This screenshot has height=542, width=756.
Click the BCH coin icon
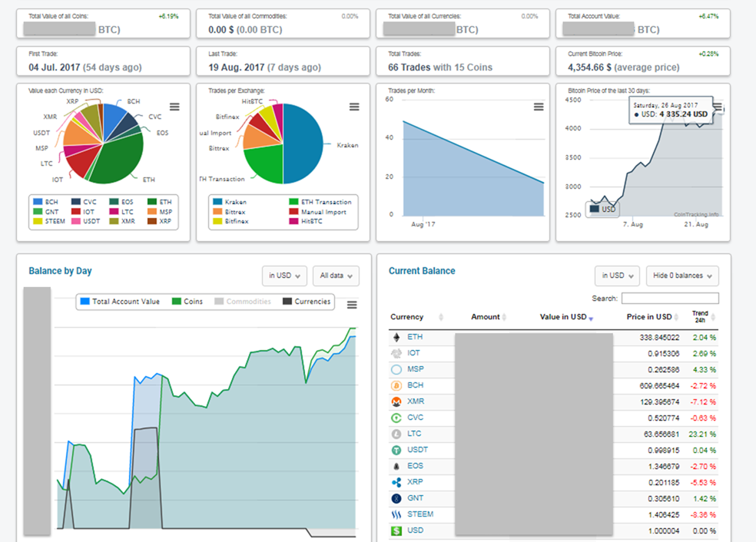(x=396, y=385)
